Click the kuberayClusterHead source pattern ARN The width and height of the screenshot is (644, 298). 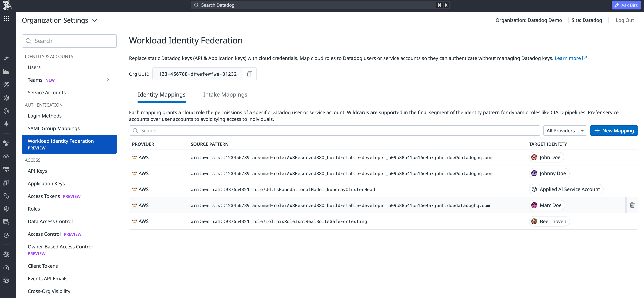click(283, 189)
